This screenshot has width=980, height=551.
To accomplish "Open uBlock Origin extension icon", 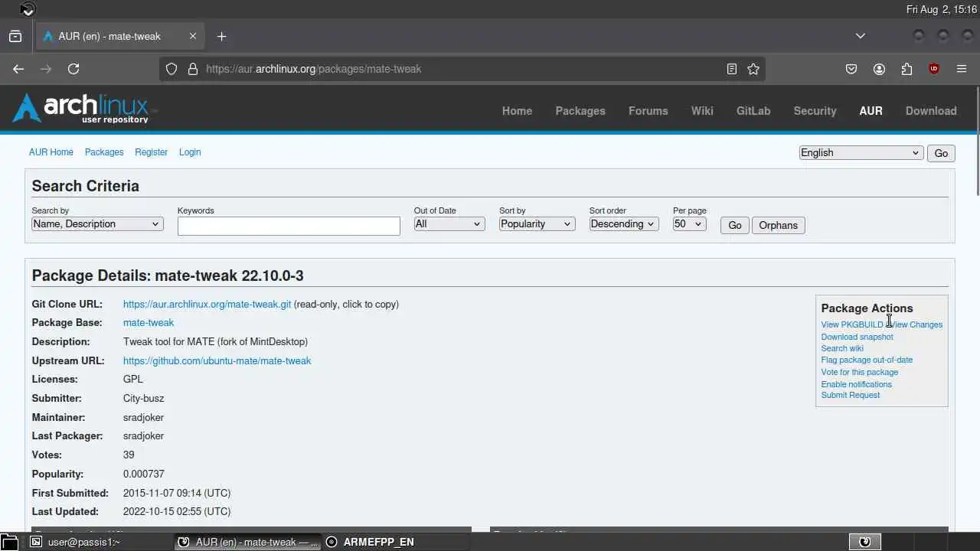I will 934,69.
